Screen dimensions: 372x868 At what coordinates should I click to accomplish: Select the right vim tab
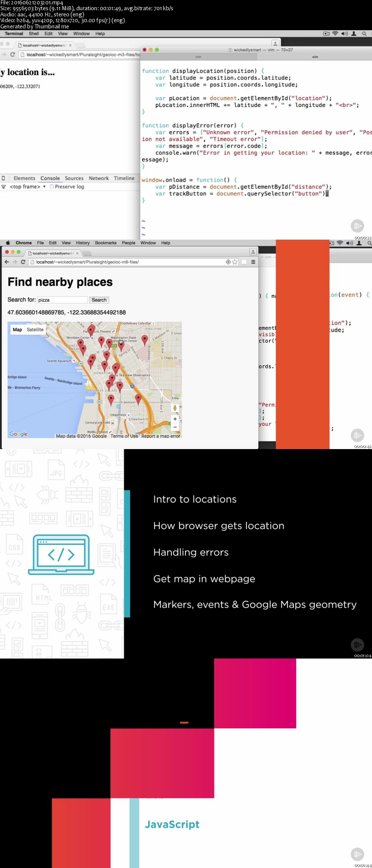[x=315, y=57]
